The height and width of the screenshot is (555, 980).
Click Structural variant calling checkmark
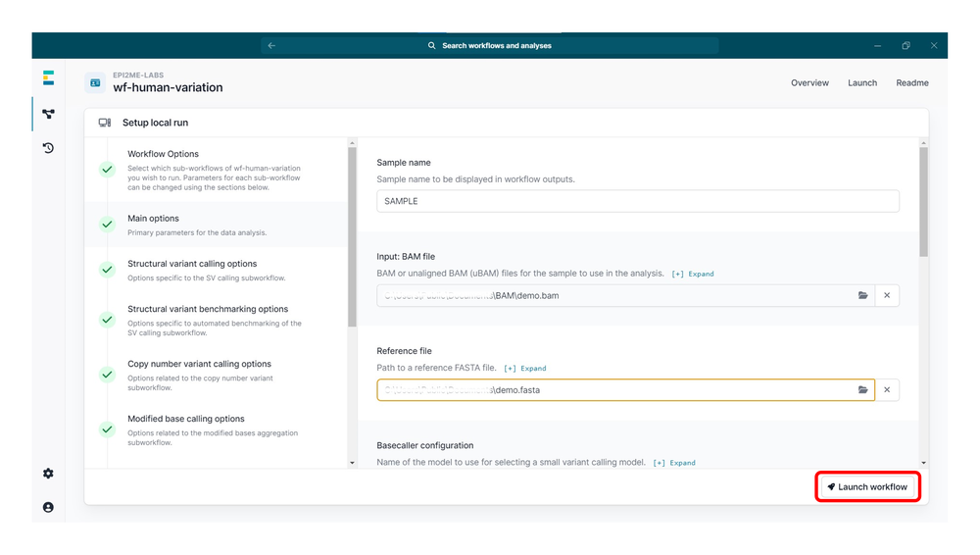tap(108, 270)
